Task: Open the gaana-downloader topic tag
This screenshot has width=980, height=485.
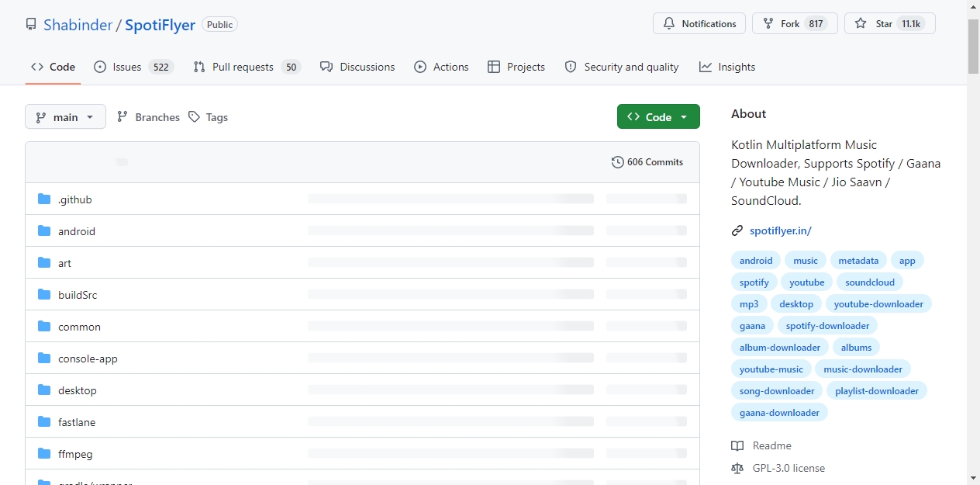Action: (x=779, y=413)
